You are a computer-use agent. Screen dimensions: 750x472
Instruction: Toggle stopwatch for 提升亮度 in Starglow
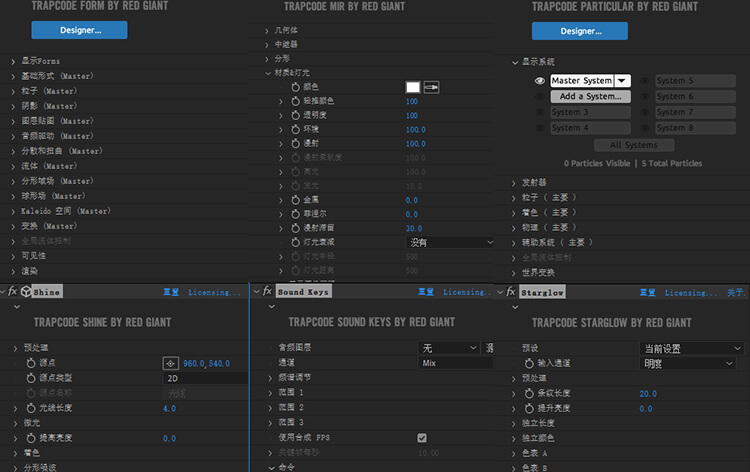point(529,408)
